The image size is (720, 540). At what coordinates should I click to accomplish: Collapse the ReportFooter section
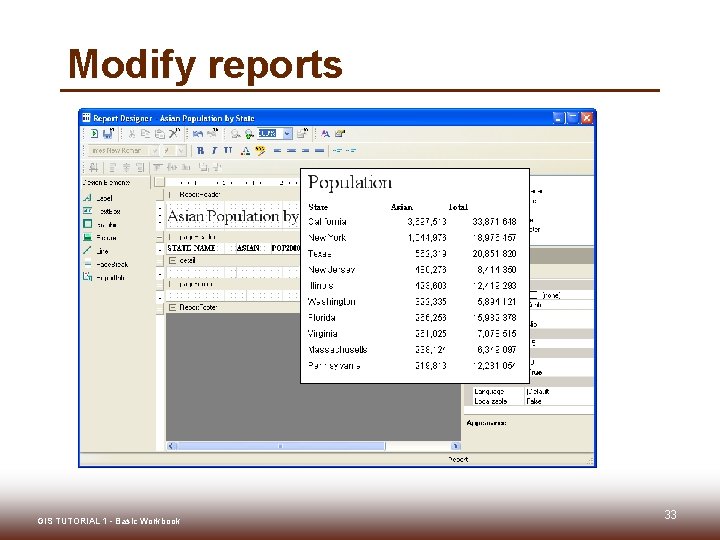click(x=173, y=307)
